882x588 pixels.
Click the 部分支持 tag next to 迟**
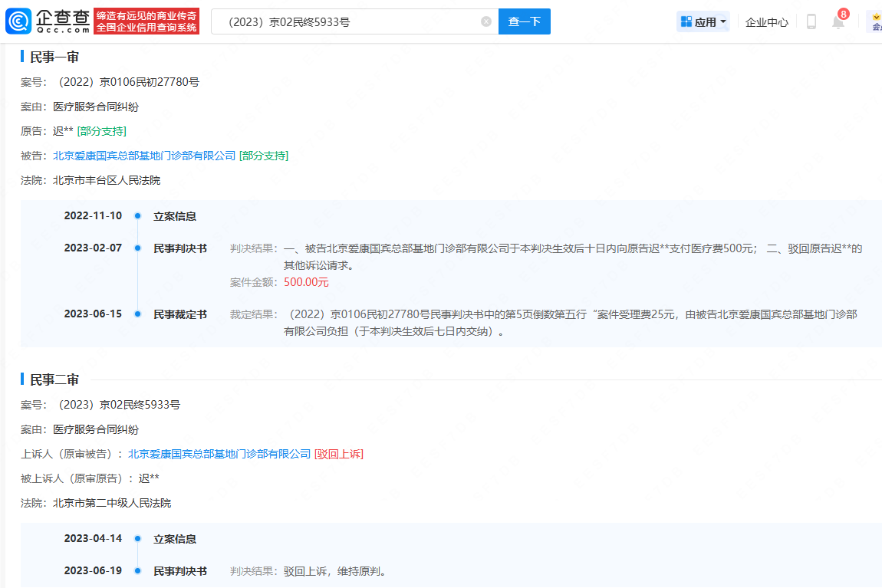102,131
